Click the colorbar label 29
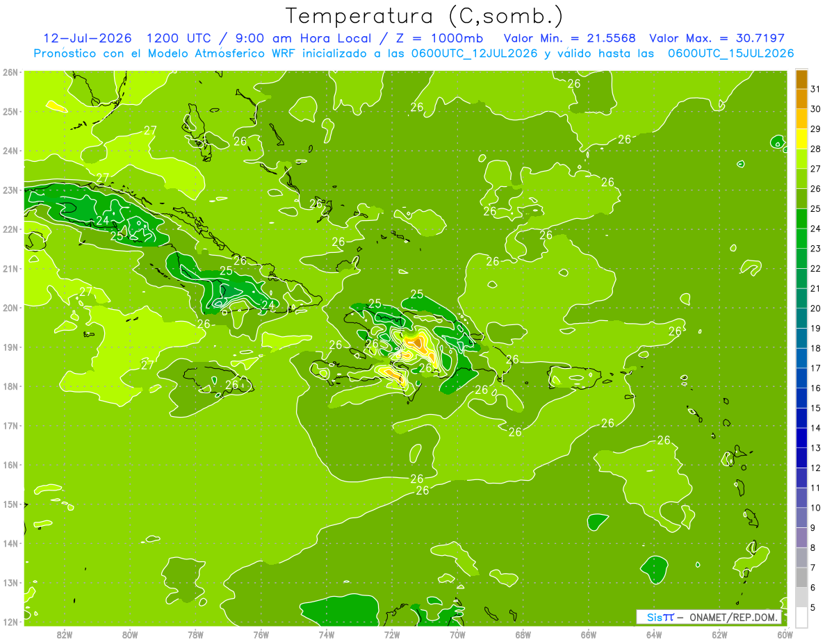 pyautogui.click(x=816, y=129)
